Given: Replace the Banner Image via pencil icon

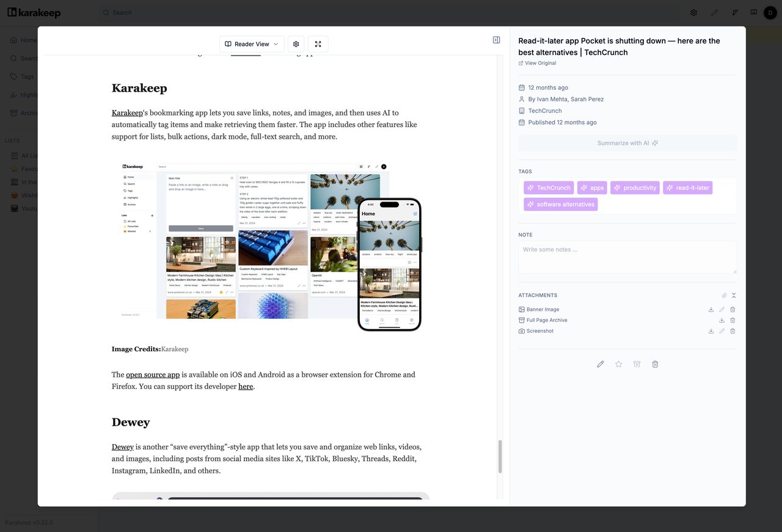Looking at the screenshot, I should [722, 310].
